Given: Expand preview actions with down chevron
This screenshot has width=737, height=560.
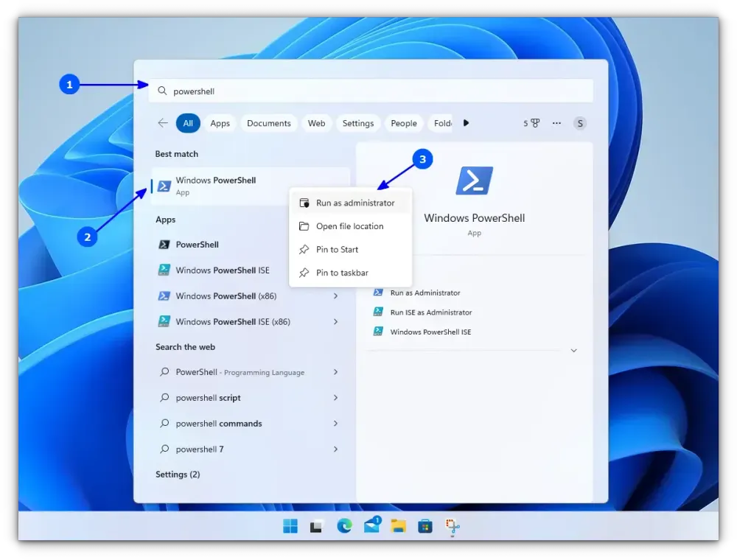Looking at the screenshot, I should (x=574, y=351).
